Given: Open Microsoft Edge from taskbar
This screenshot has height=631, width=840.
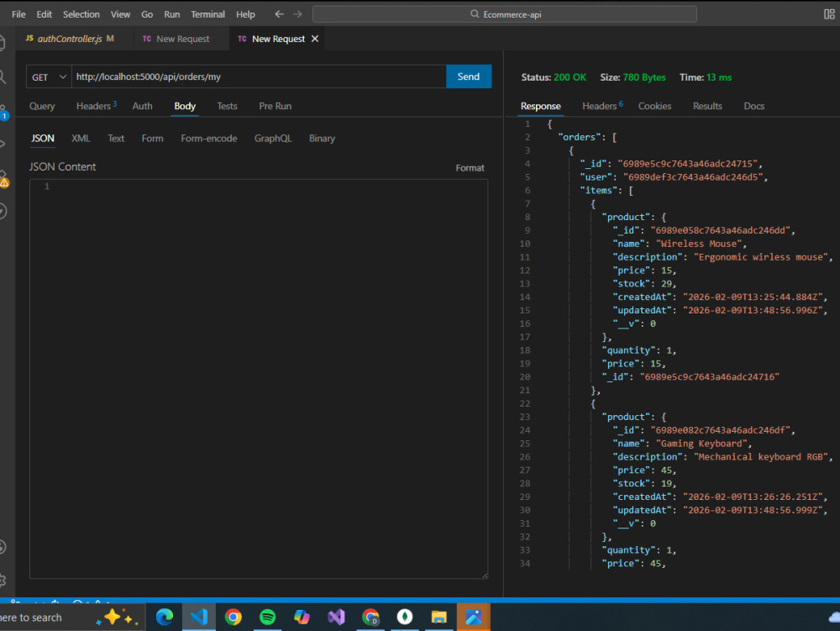Looking at the screenshot, I should pyautogui.click(x=165, y=617).
